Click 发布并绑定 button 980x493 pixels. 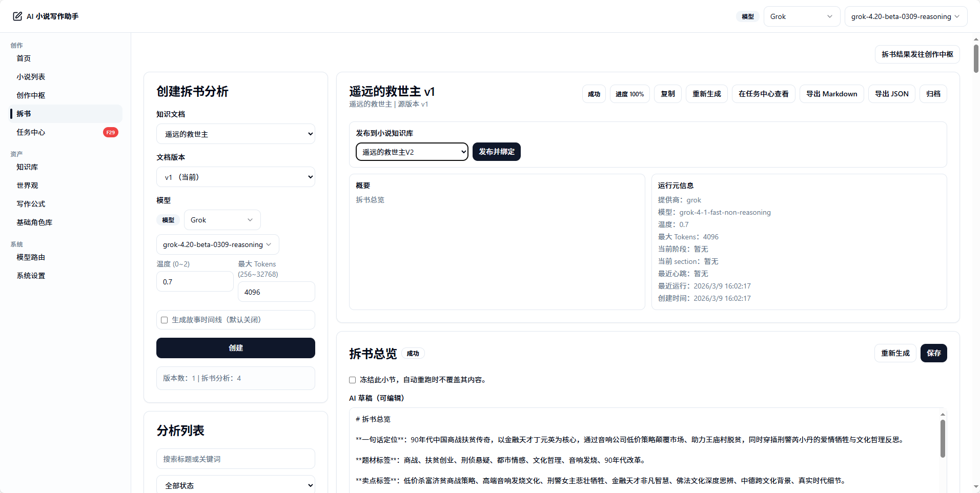tap(496, 152)
